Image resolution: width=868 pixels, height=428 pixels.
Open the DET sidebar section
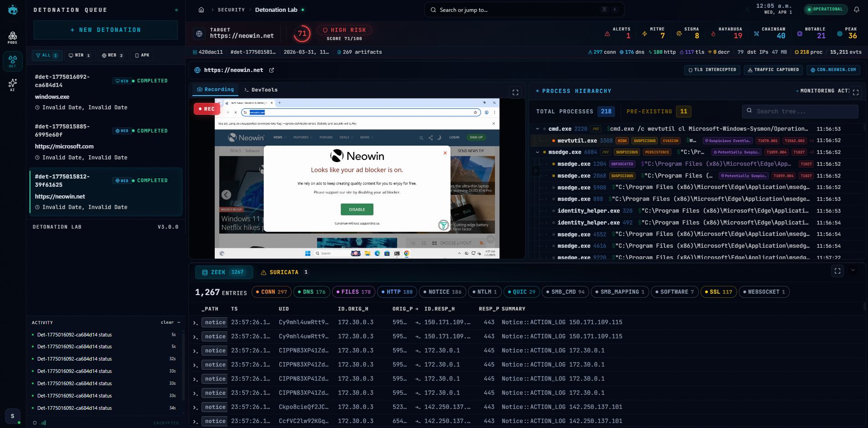coord(12,61)
